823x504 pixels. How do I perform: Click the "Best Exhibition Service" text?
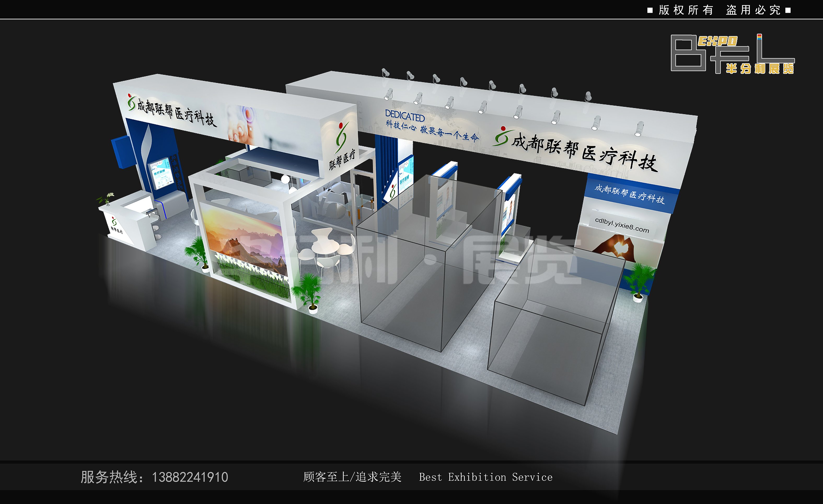pyautogui.click(x=486, y=477)
